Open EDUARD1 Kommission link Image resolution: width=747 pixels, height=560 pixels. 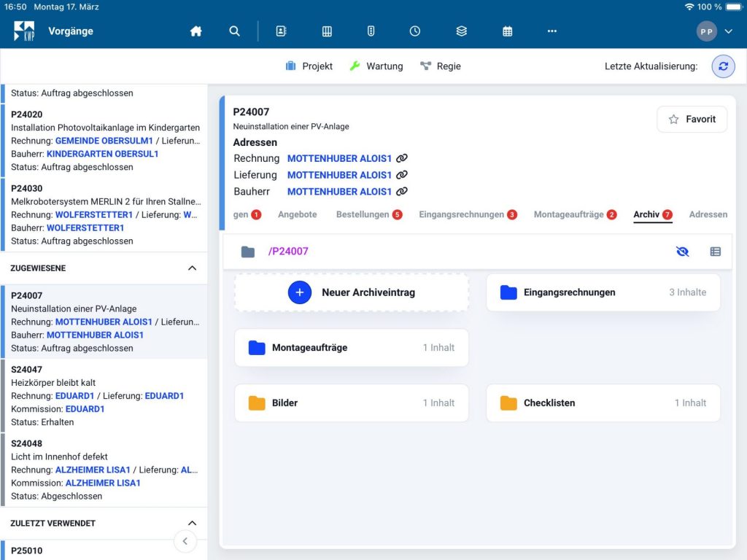coord(85,408)
